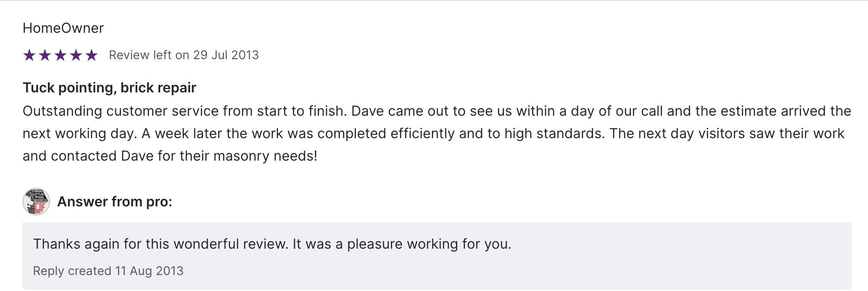This screenshot has width=868, height=291.
Task: Open the pro's round logo avatar
Action: point(36,202)
